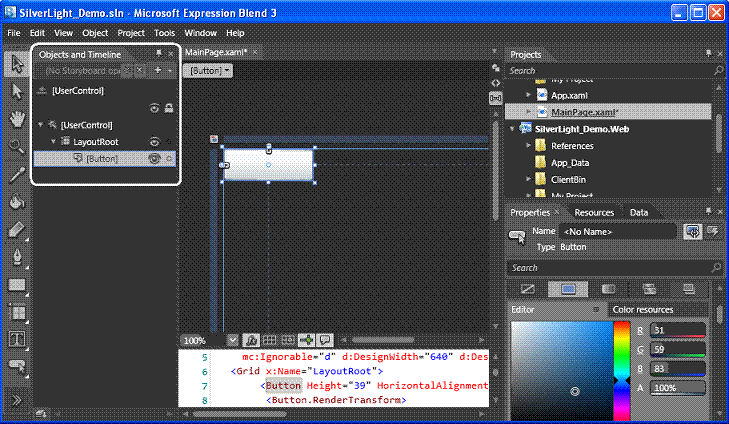The height and width of the screenshot is (424, 729).
Task: Select the Pan hand tool
Action: pyautogui.click(x=17, y=119)
